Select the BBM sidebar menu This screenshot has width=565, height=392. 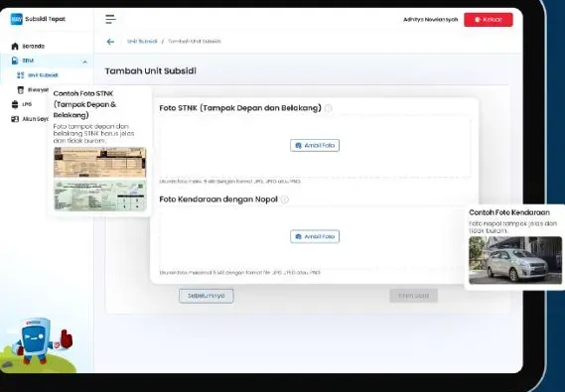(x=47, y=61)
